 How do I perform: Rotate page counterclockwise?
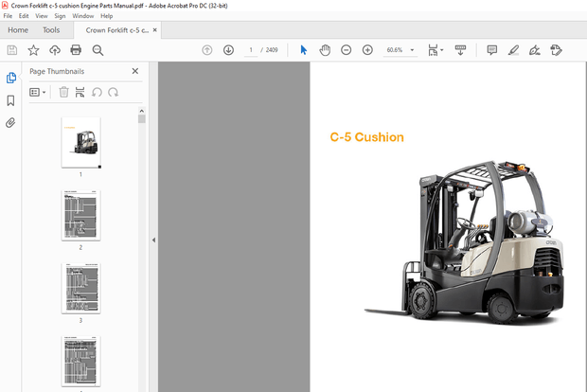pyautogui.click(x=97, y=92)
